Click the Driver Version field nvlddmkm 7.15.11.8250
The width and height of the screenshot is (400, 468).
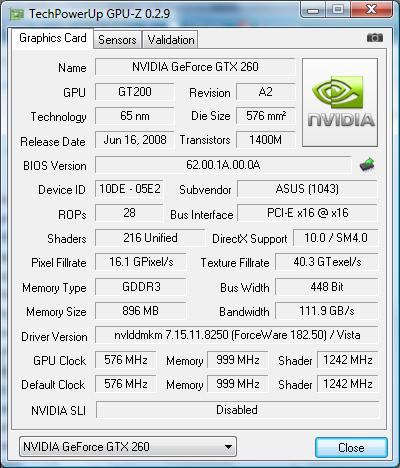click(237, 335)
